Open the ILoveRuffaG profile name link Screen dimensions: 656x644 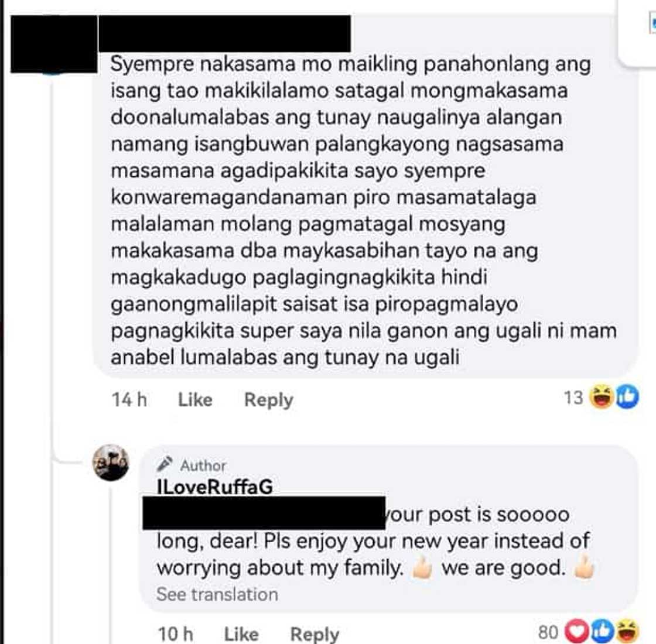pyautogui.click(x=214, y=487)
